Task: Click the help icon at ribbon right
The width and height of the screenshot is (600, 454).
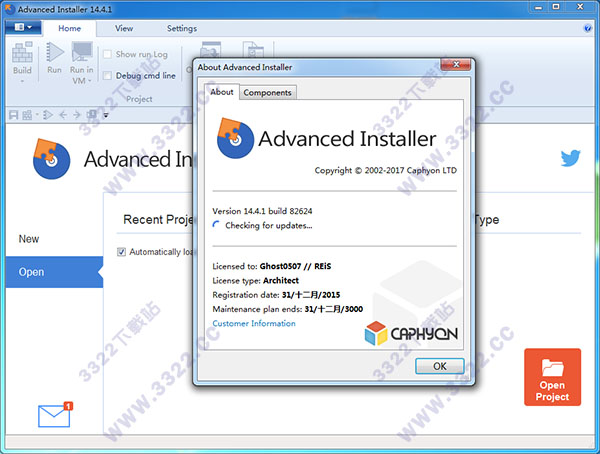Action: (587, 28)
